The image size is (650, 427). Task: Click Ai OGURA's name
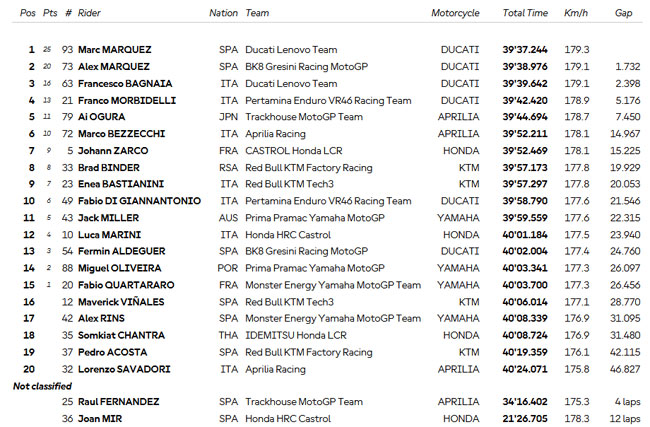tap(102, 117)
